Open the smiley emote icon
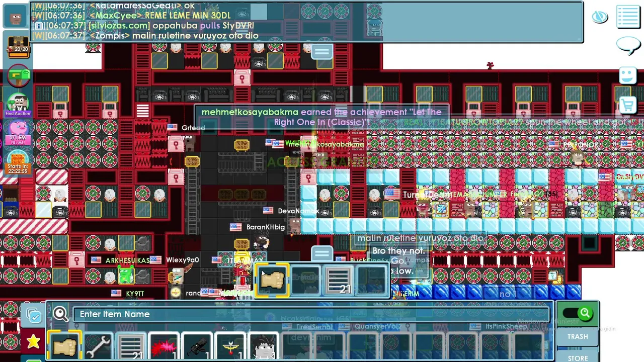 click(x=628, y=75)
